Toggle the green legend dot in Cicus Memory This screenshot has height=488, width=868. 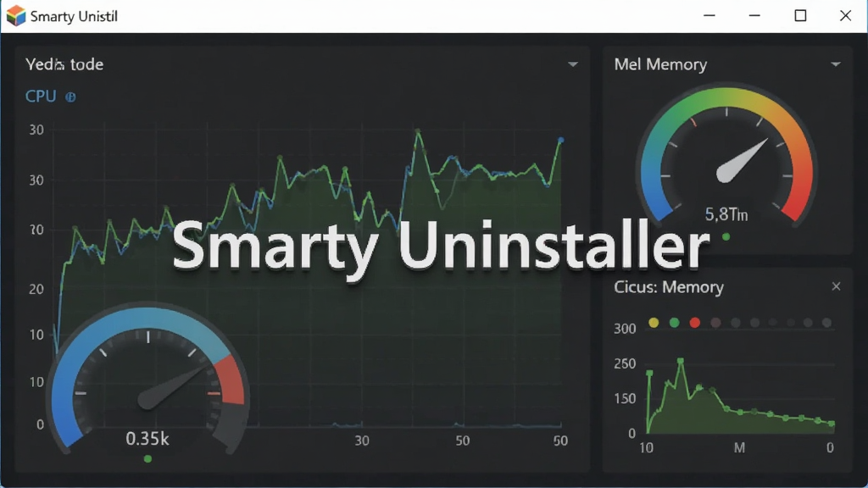(674, 323)
